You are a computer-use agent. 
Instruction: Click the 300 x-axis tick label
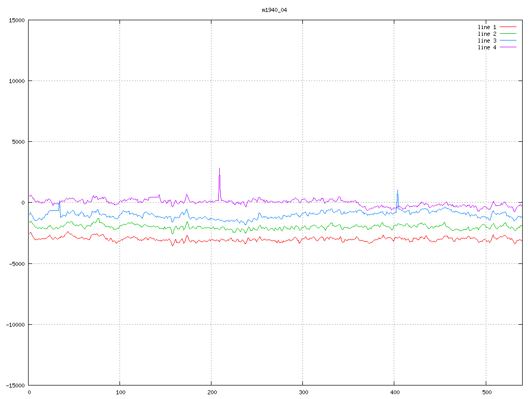(x=302, y=392)
